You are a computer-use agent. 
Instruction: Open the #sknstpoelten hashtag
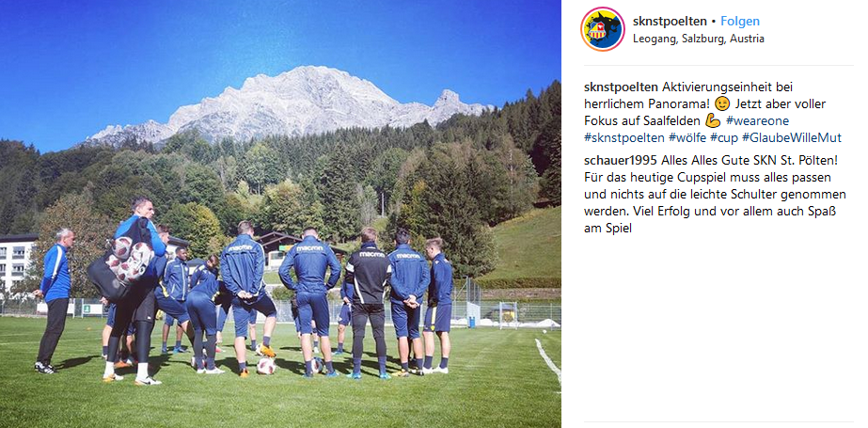pyautogui.click(x=624, y=138)
